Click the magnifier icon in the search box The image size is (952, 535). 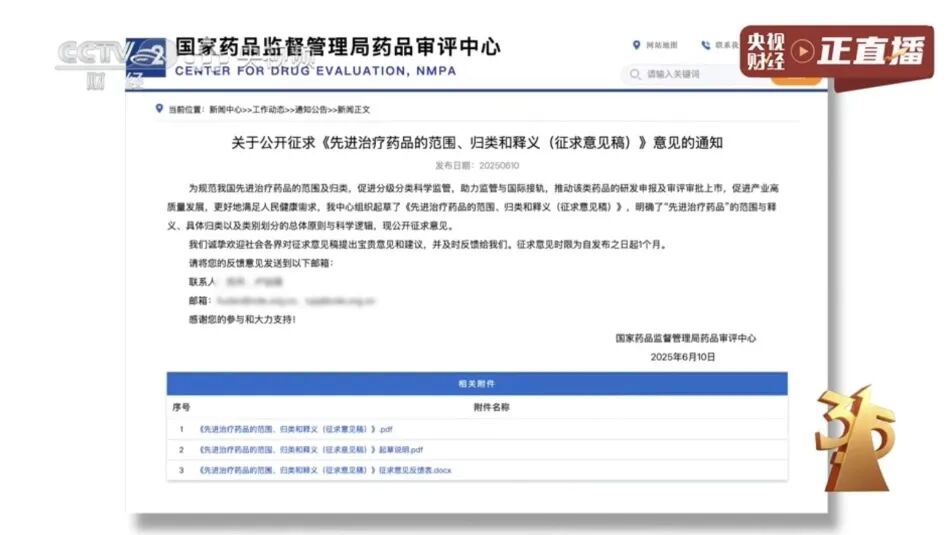(635, 74)
